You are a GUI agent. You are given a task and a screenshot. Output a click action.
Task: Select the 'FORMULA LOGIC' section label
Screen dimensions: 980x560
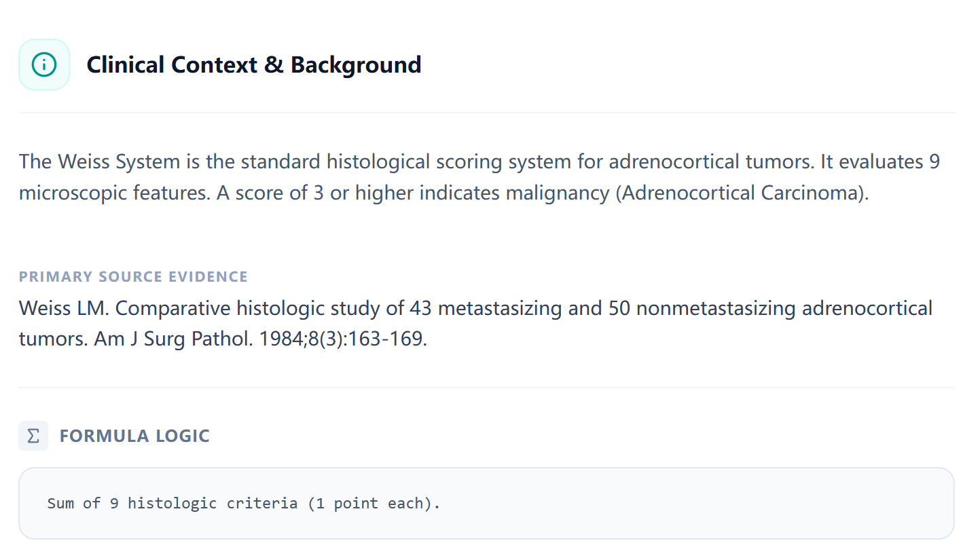(134, 436)
